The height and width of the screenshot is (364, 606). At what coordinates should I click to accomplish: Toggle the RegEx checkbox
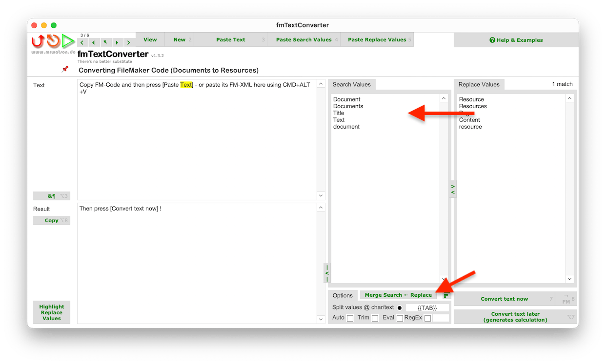[x=427, y=318]
